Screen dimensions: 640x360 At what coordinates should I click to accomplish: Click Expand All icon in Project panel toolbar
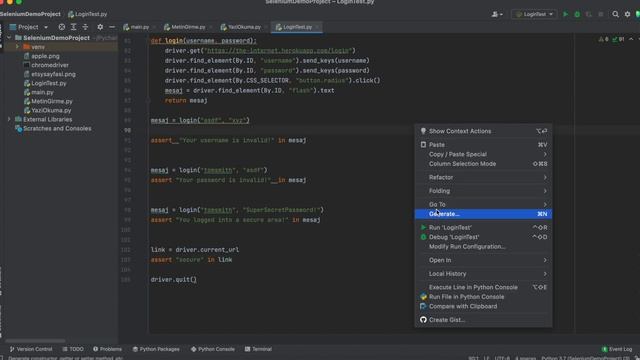(73, 27)
